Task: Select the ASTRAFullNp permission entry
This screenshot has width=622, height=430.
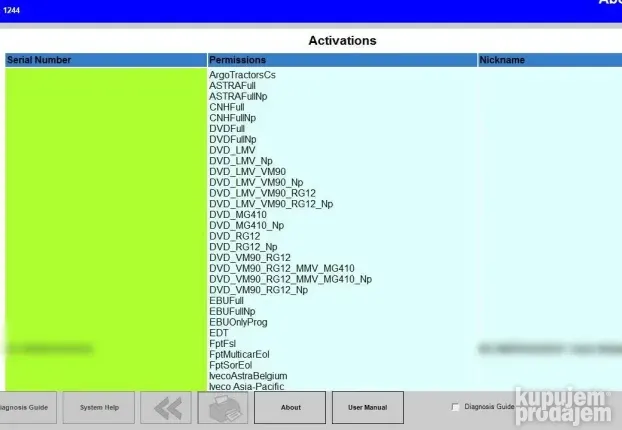Action: [238, 96]
